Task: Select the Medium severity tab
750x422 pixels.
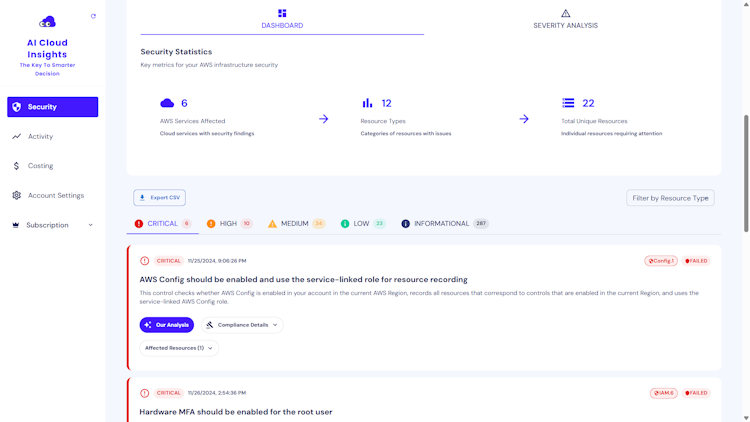Action: 296,223
